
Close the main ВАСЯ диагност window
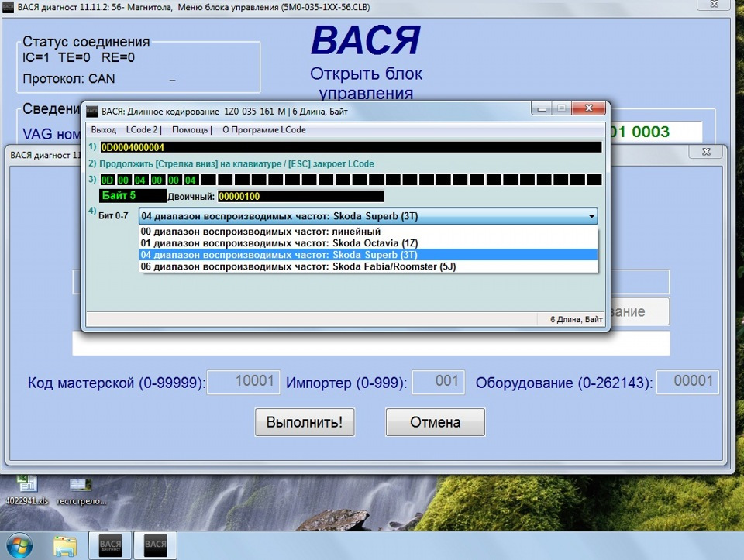click(714, 5)
